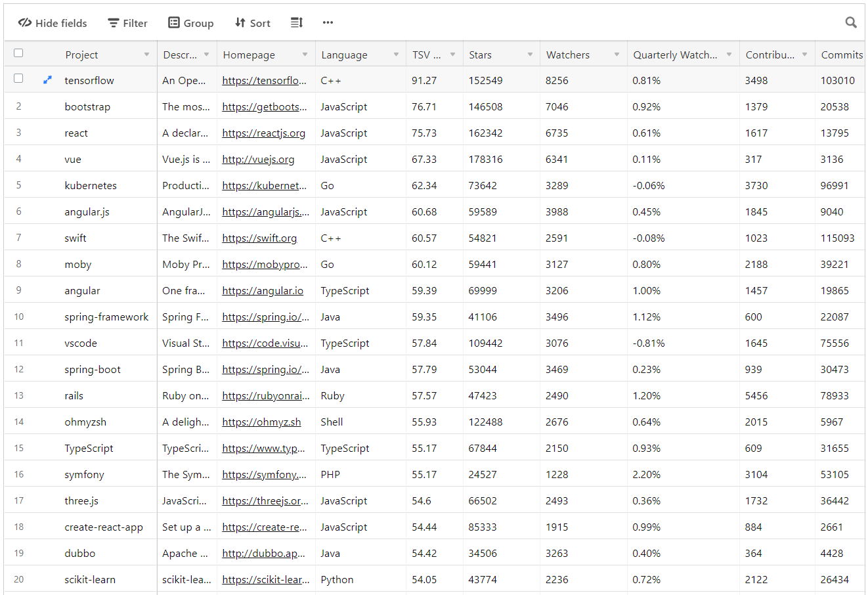Open the more options ellipsis menu
Viewport: 868px width, 595px height.
328,23
